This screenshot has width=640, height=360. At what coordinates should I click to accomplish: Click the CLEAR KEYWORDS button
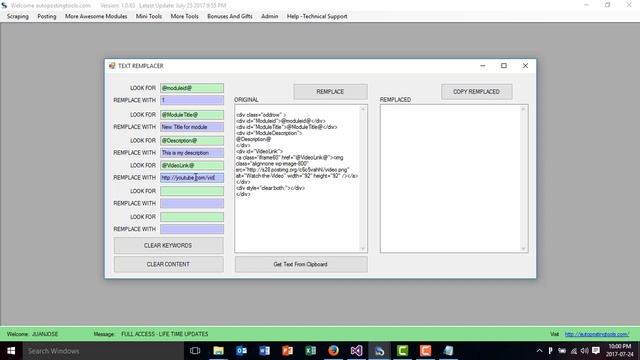[168, 245]
